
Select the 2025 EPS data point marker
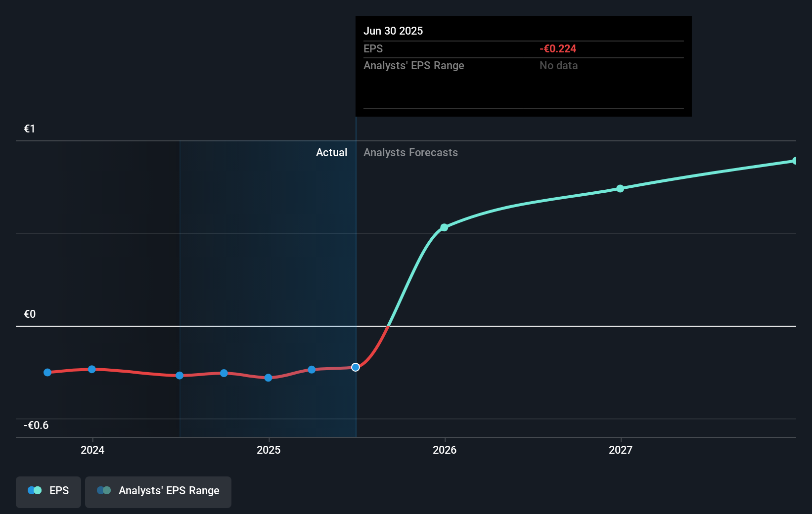[x=268, y=378]
